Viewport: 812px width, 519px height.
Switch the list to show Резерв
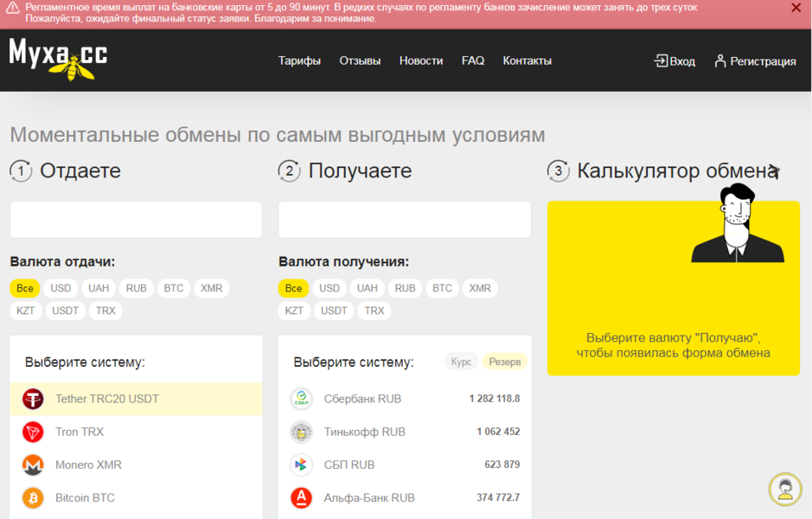point(504,362)
